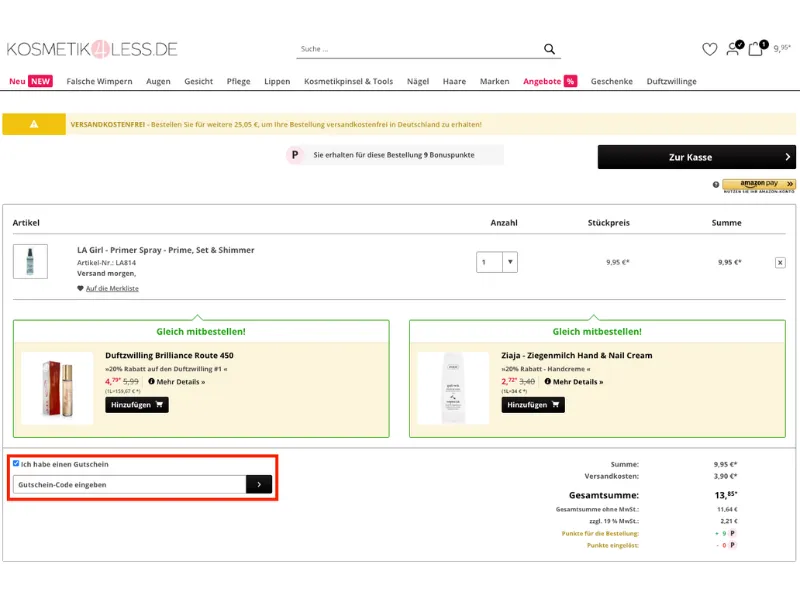Click the cart icon on Ziaja Hinzufügen button
Image resolution: width=800 pixels, height=600 pixels.
555,404
